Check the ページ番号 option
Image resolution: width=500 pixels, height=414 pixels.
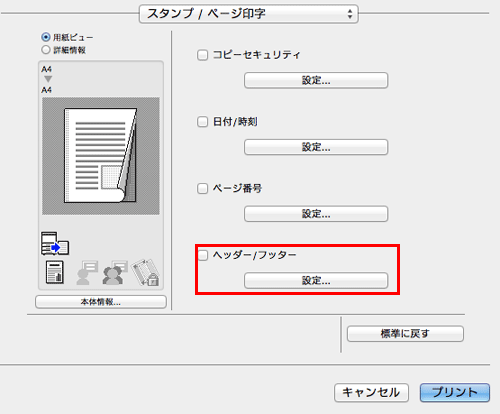202,188
